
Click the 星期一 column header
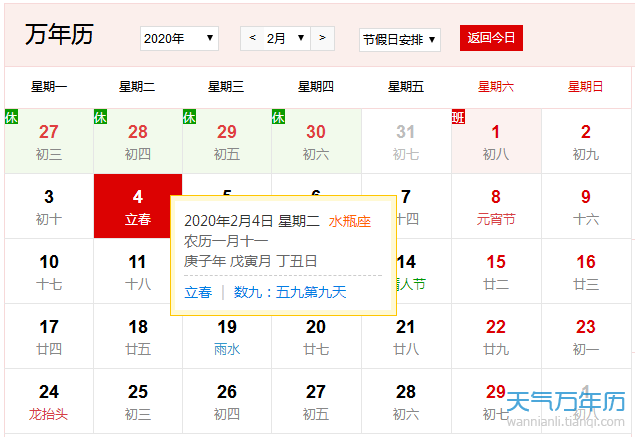49,87
